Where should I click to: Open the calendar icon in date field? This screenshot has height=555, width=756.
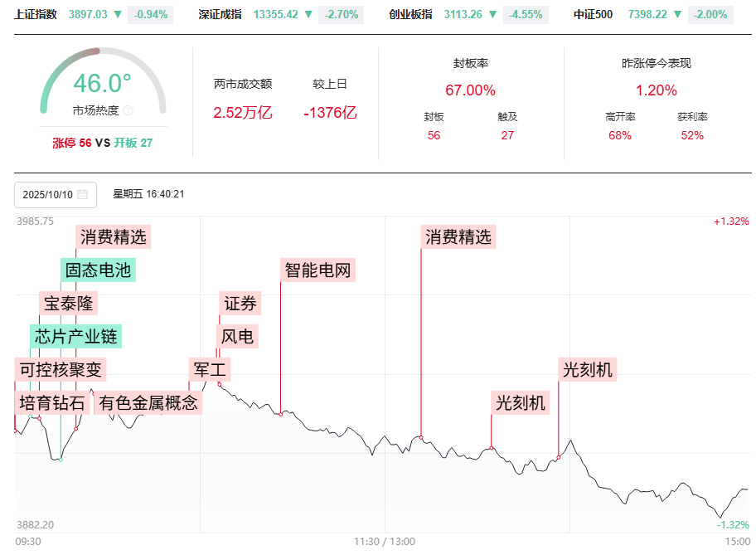point(82,194)
